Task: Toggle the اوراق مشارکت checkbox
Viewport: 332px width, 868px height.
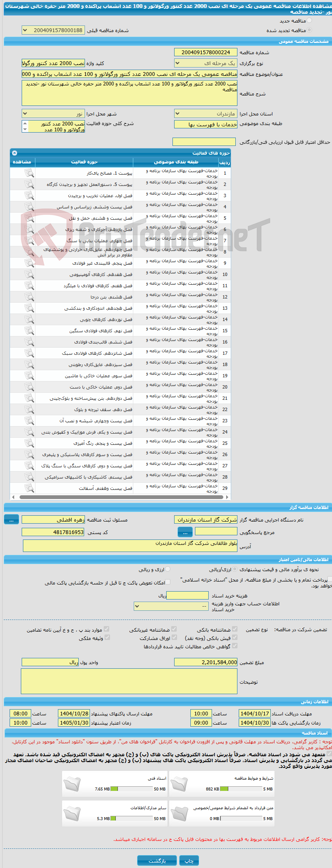Action: point(174,637)
